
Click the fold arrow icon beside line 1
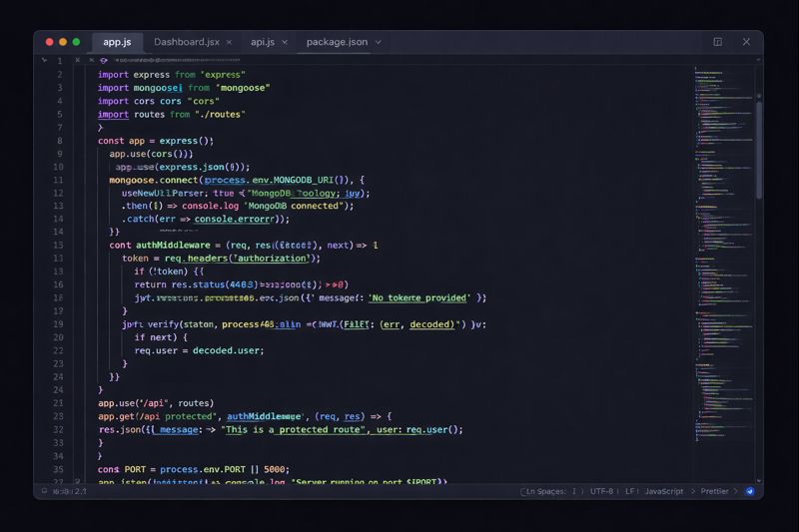click(x=45, y=60)
